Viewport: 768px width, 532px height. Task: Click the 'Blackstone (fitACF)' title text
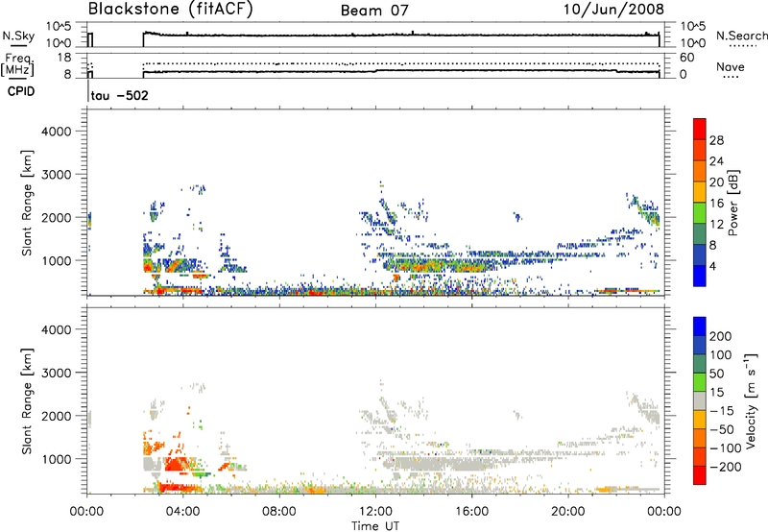click(x=171, y=10)
